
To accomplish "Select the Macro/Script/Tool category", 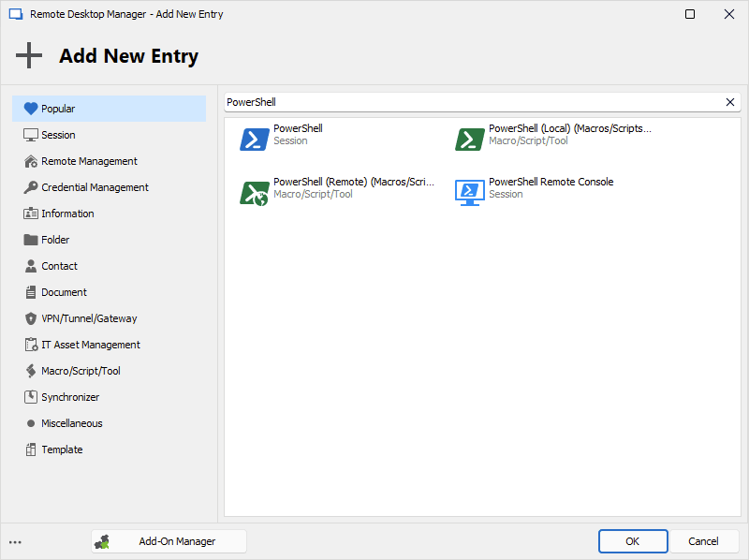I will tap(81, 371).
